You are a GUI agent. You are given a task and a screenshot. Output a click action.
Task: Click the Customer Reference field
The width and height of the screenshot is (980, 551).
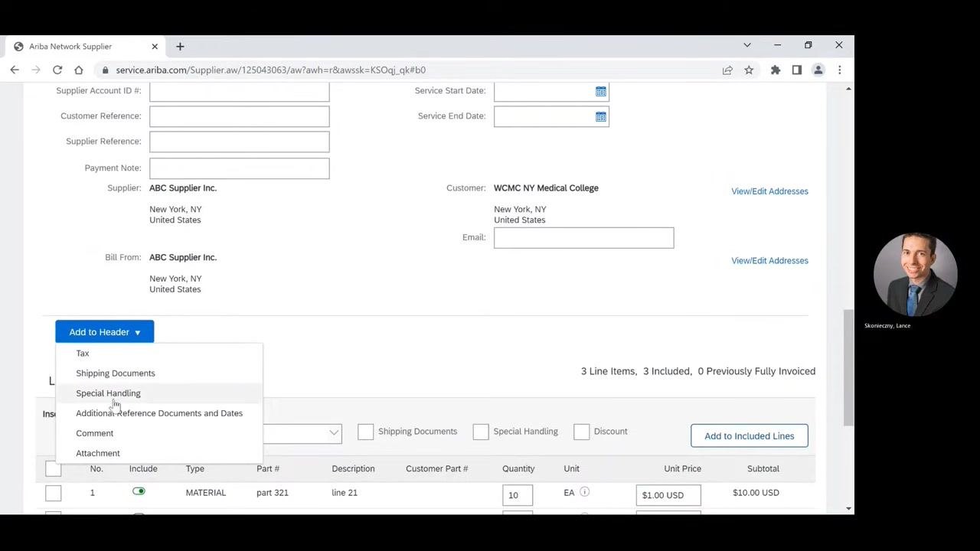pyautogui.click(x=240, y=116)
